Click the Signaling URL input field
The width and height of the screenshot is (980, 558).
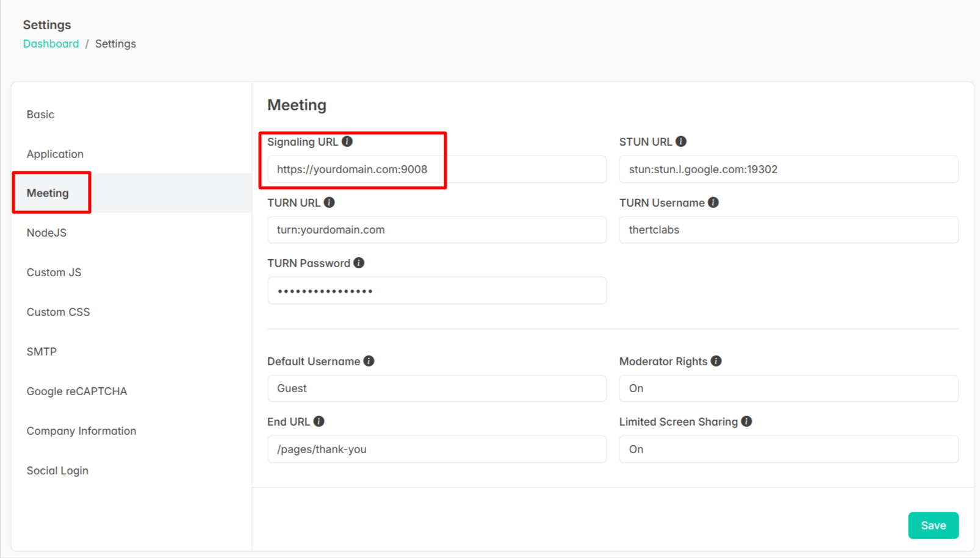[436, 170]
